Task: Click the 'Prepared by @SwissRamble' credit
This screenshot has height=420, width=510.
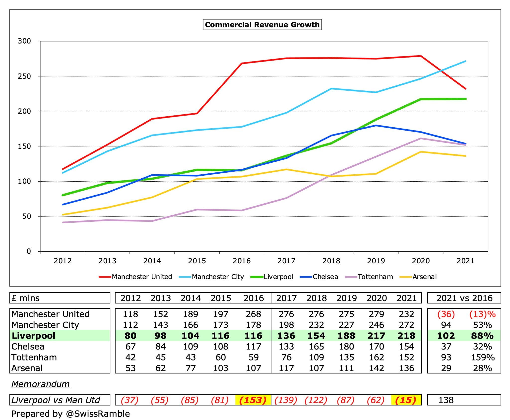Action: [x=71, y=414]
